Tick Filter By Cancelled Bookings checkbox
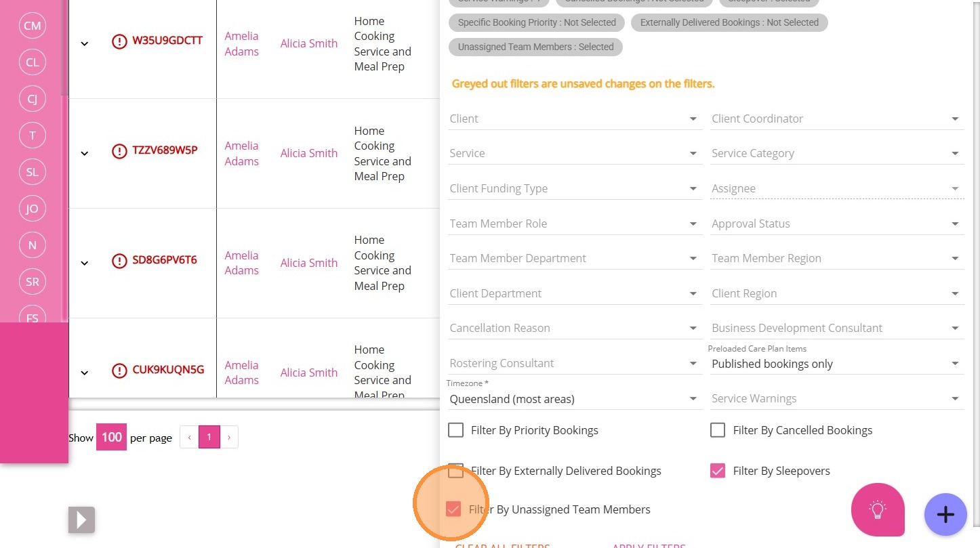The image size is (980, 548). [718, 430]
